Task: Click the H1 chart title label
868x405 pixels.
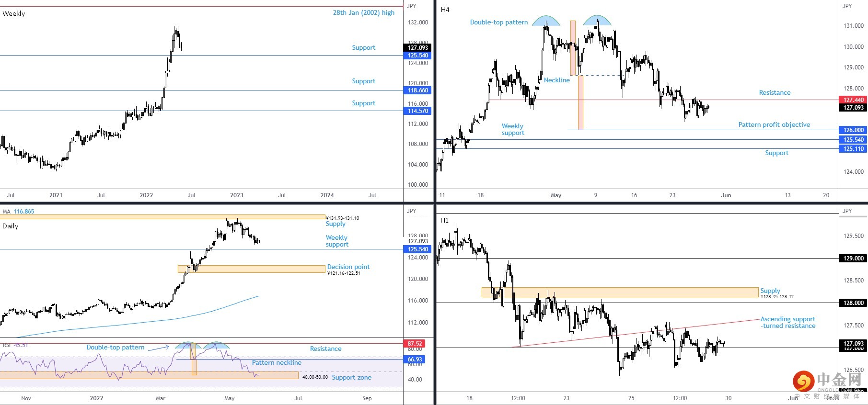Action: point(444,220)
